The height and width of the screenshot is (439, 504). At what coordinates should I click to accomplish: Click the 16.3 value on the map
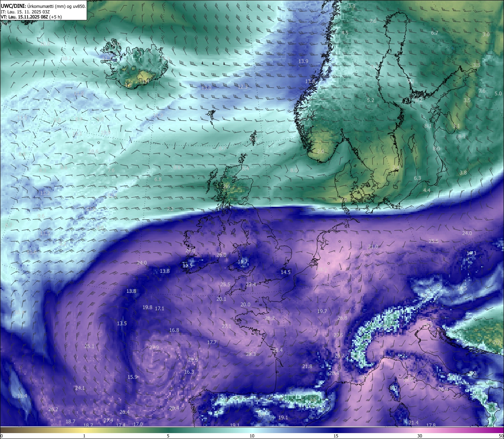click(x=189, y=372)
